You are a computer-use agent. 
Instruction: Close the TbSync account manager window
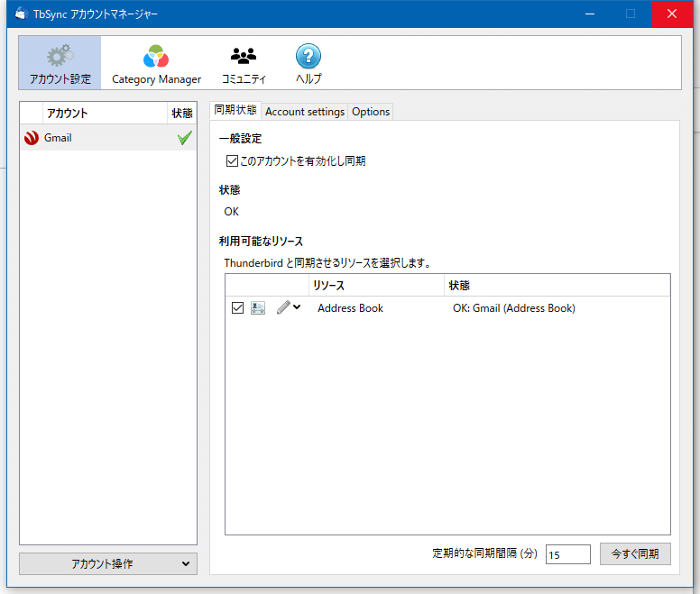click(672, 14)
